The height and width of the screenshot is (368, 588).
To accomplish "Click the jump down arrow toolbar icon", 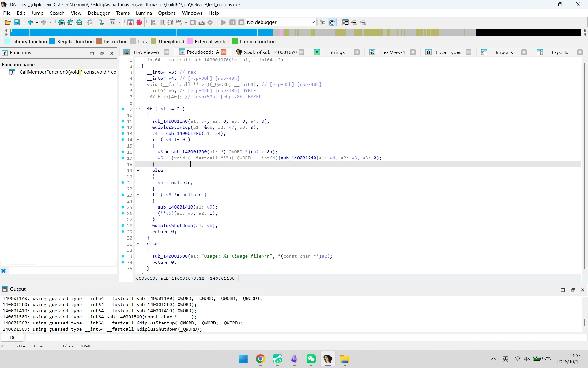I will tap(101, 22).
